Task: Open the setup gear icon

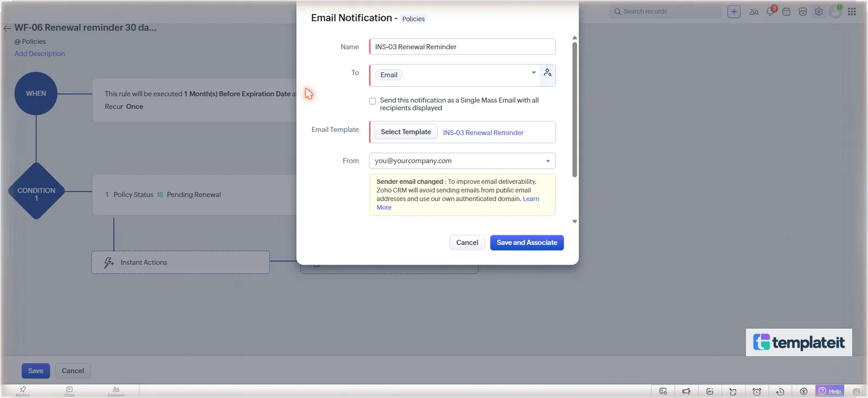Action: 819,11
